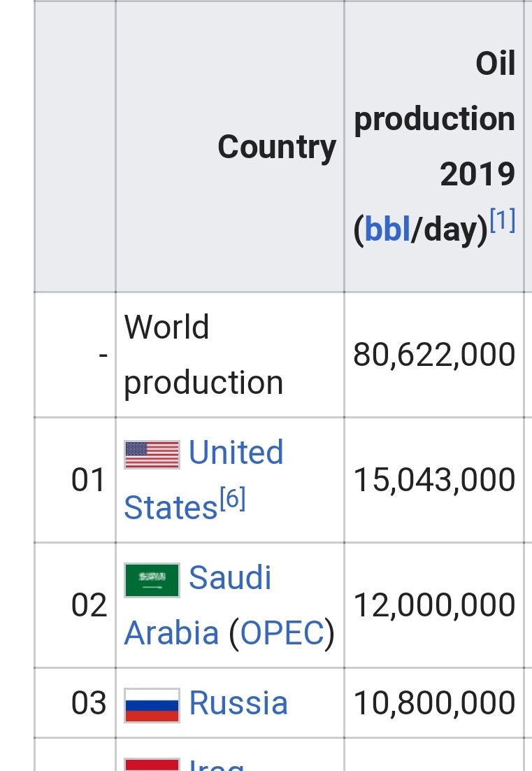Select the 12,000,000 production value
Image resolution: width=532 pixels, height=771 pixels.
pos(434,605)
